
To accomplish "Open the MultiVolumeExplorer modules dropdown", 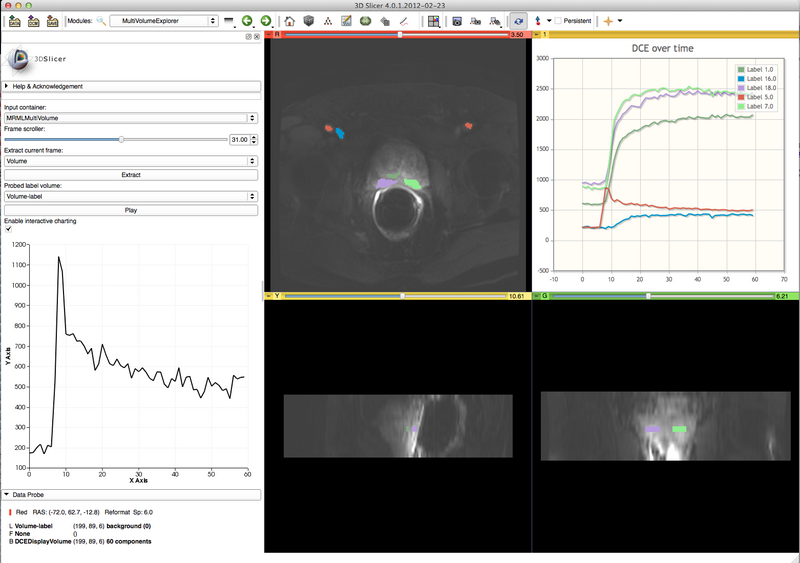I will click(164, 20).
